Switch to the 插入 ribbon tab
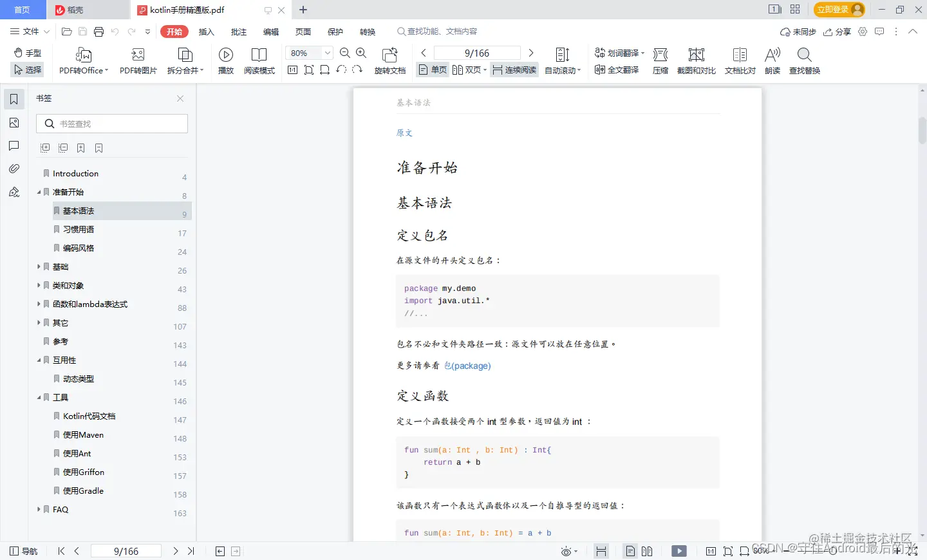This screenshot has height=560, width=927. coord(206,31)
